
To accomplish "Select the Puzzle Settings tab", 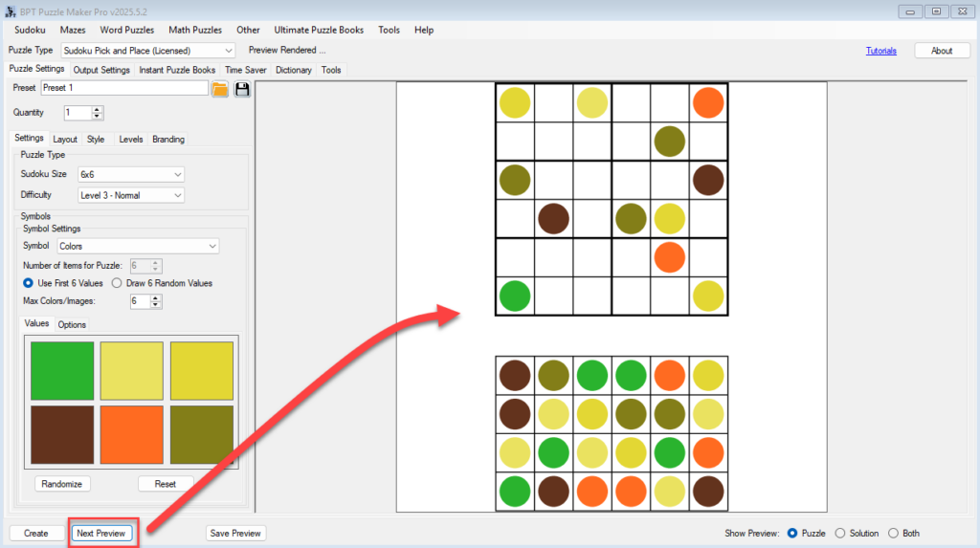I will [36, 69].
